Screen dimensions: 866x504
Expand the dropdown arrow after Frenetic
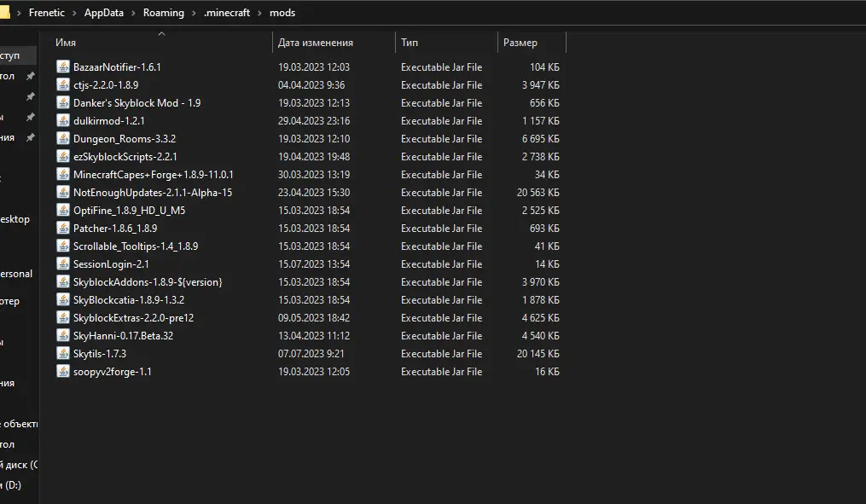(74, 13)
